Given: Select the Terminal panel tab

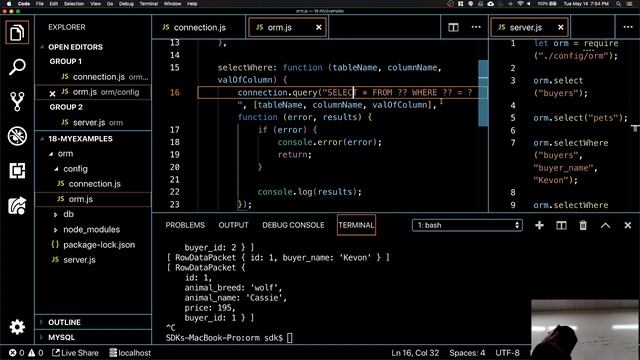Looking at the screenshot, I should (356, 225).
